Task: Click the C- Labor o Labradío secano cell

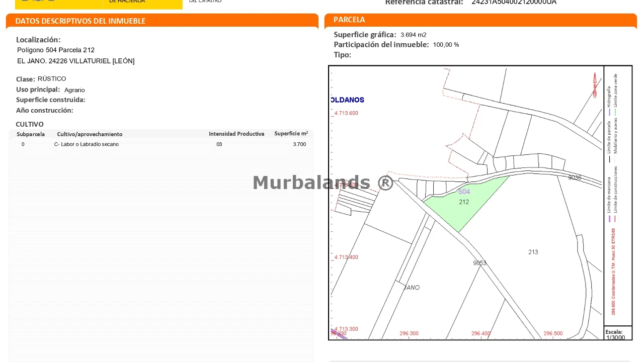Action: click(87, 144)
